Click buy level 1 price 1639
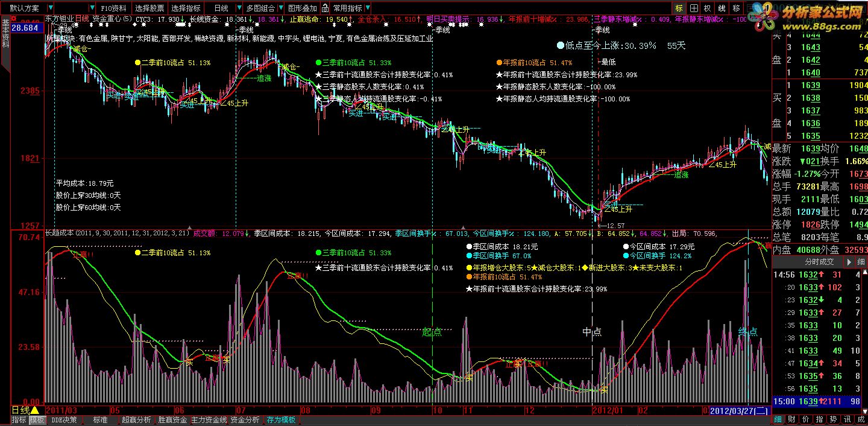 pos(811,85)
